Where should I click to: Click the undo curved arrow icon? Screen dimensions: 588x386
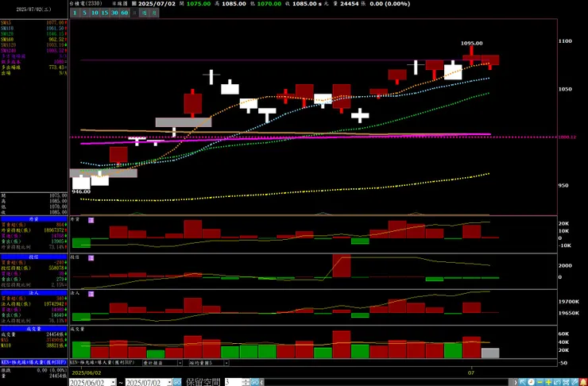pos(557,382)
